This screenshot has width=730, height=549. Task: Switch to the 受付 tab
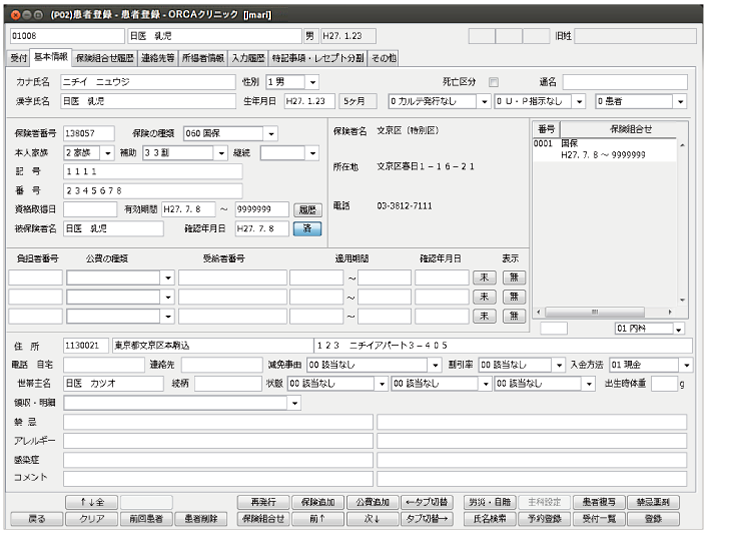(x=19, y=58)
